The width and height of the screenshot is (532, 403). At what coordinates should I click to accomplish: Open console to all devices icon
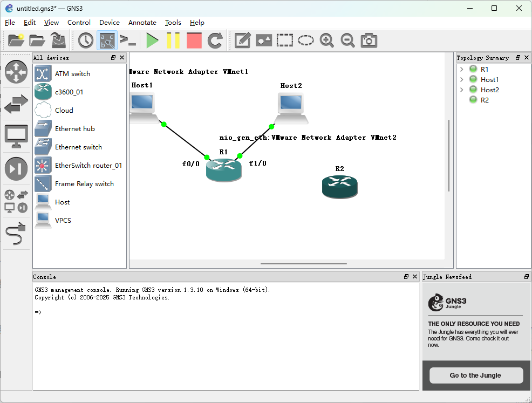point(127,40)
